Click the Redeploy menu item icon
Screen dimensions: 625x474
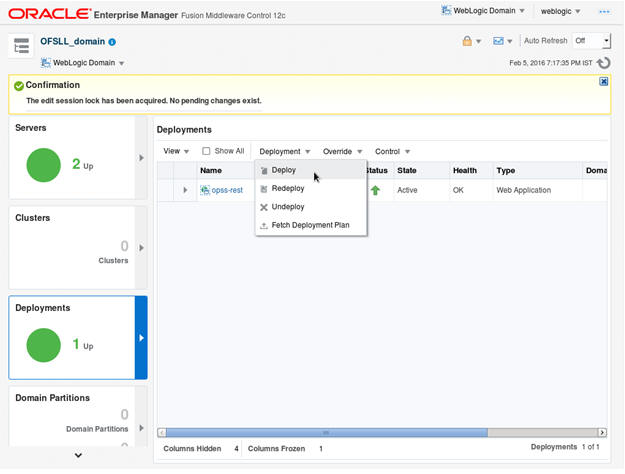coord(264,189)
